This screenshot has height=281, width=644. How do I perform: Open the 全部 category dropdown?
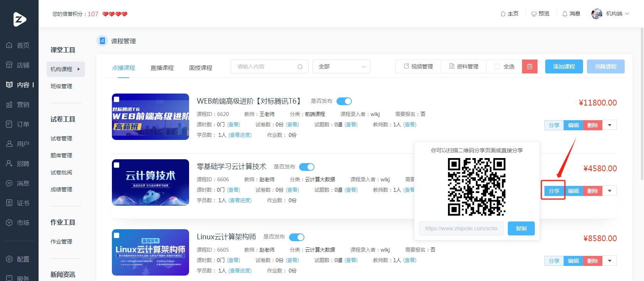click(x=341, y=66)
